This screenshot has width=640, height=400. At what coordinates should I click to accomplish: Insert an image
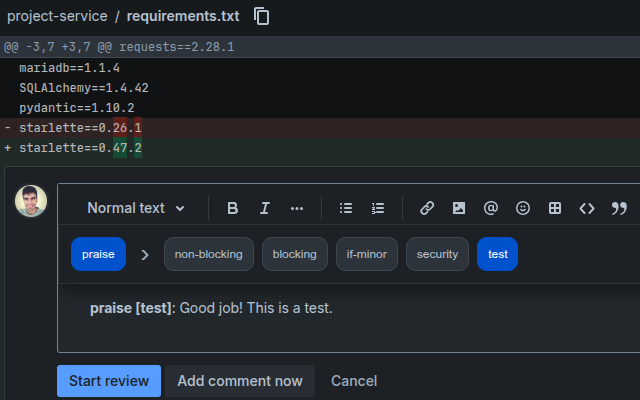pyautogui.click(x=459, y=208)
